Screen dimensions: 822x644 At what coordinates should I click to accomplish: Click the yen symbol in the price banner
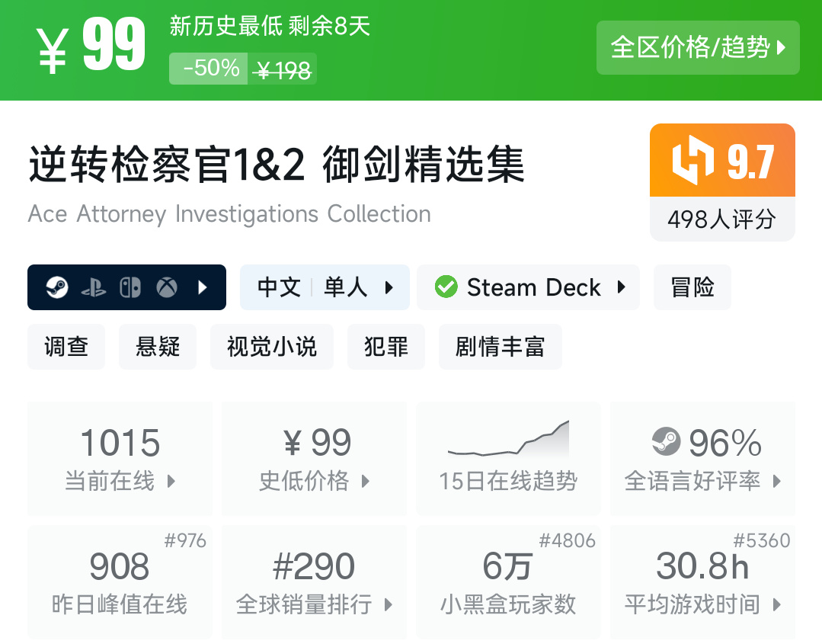(53, 49)
